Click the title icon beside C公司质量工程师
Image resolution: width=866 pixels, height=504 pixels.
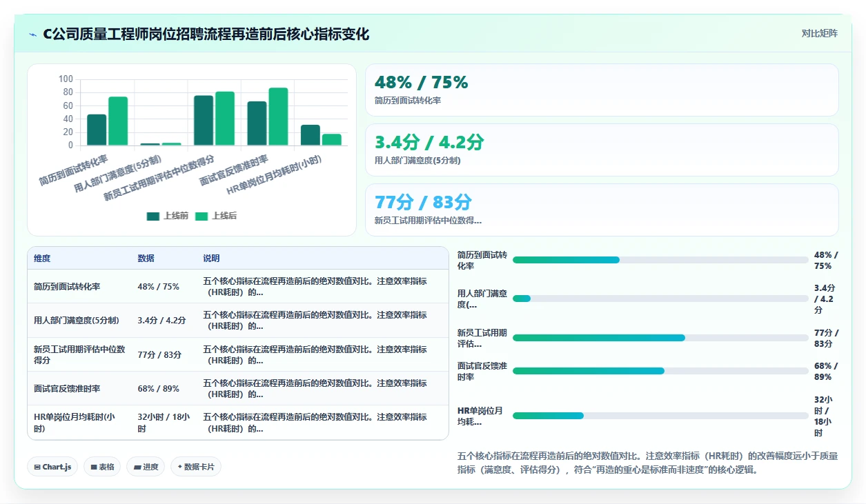(x=33, y=34)
